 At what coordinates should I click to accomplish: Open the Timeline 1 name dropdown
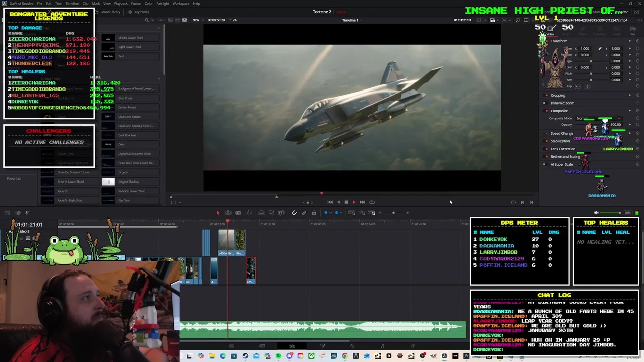(x=350, y=20)
